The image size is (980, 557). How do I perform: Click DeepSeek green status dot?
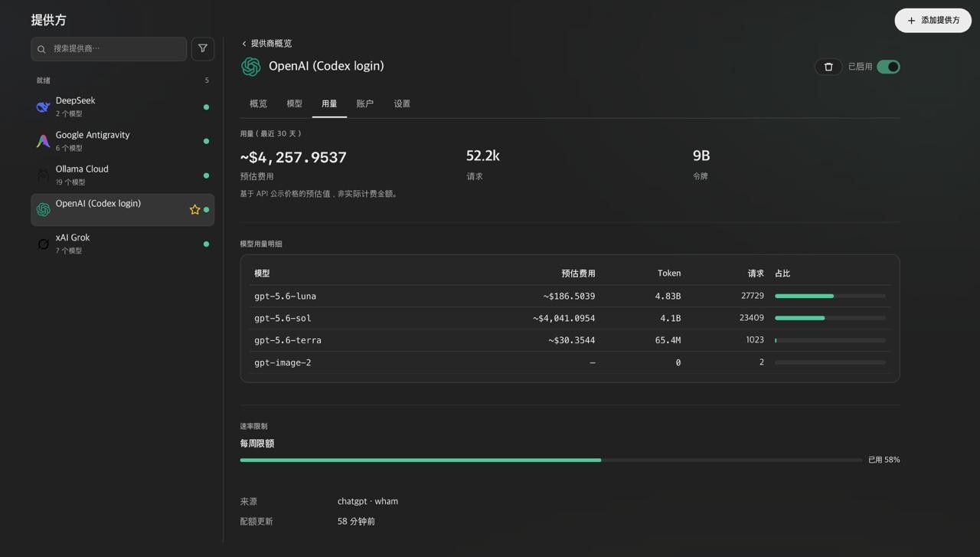[206, 107]
